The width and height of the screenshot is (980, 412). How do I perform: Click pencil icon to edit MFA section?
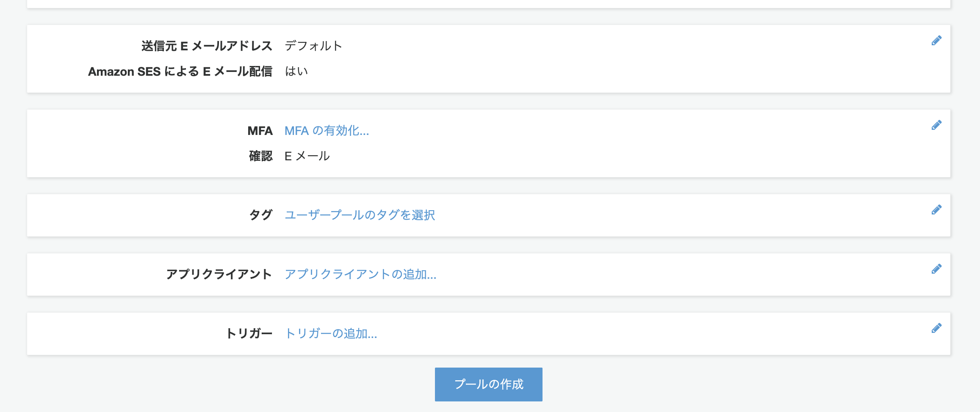tap(936, 125)
